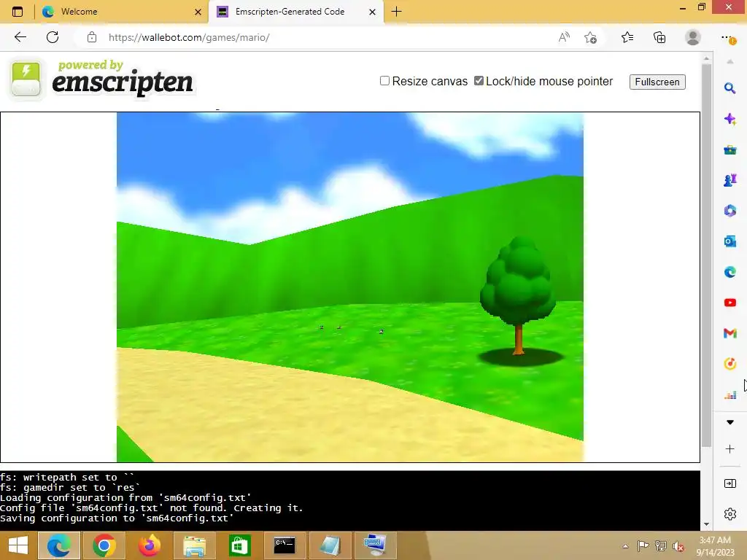Image resolution: width=747 pixels, height=560 pixels.
Task: Open Chrome from the taskbar
Action: pos(104,545)
